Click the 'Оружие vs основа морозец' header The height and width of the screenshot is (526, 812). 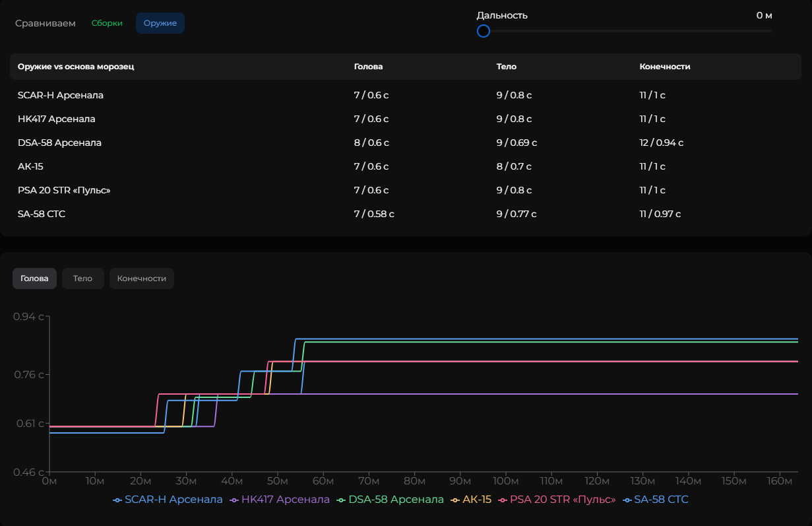pyautogui.click(x=76, y=67)
